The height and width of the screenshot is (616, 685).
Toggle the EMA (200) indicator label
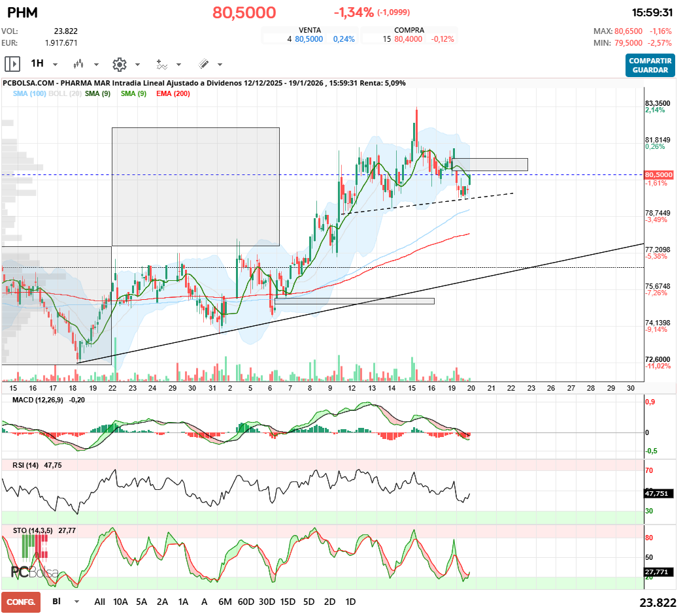pos(173,93)
